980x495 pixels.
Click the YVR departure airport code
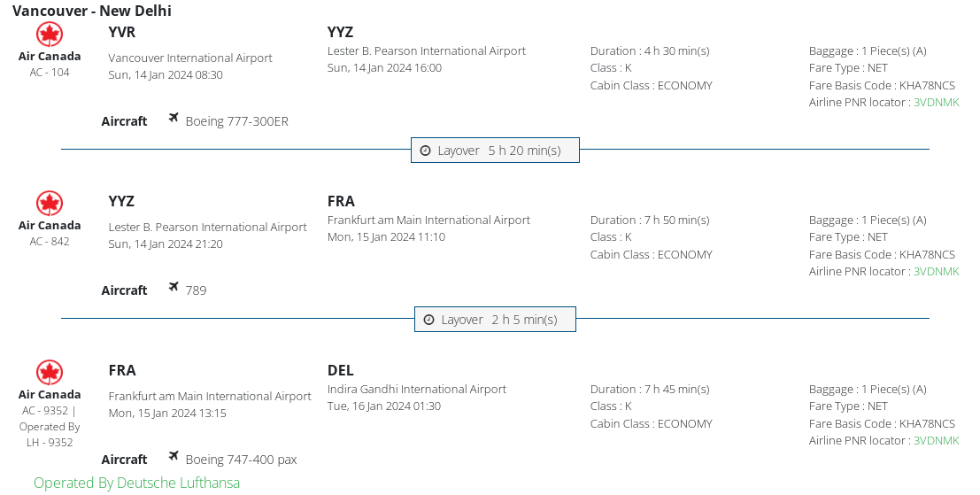click(x=122, y=33)
